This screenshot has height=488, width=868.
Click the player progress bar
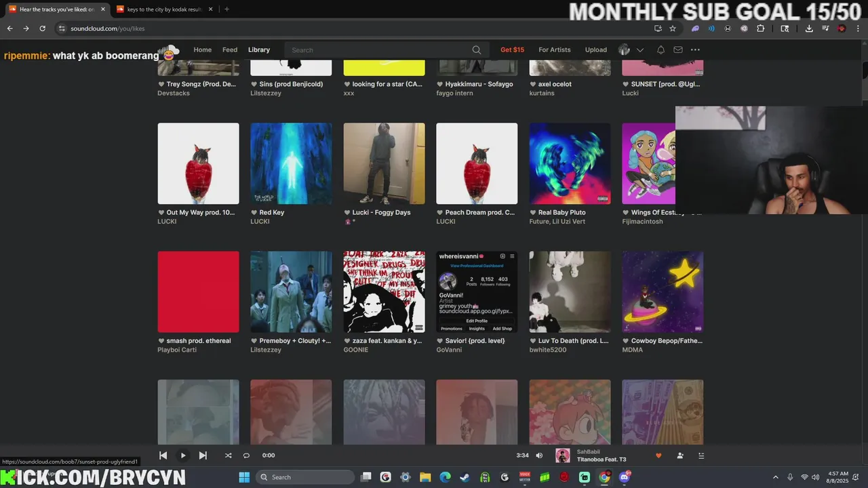(x=397, y=455)
